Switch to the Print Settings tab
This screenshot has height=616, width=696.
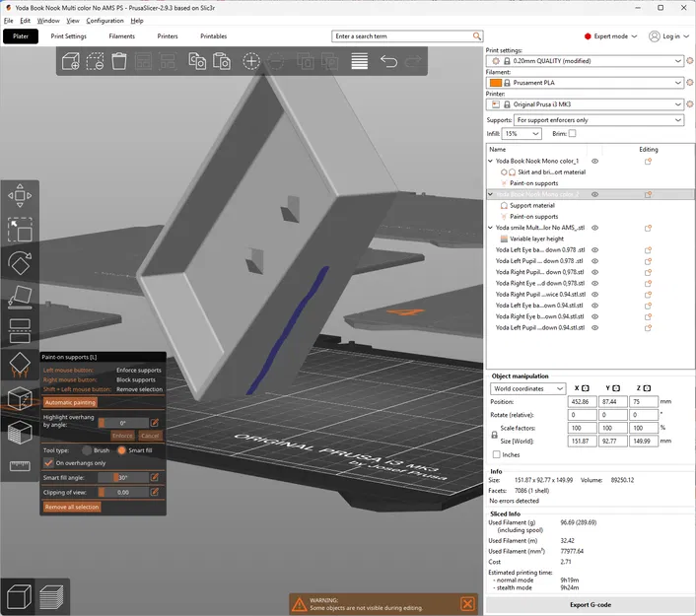(x=68, y=36)
